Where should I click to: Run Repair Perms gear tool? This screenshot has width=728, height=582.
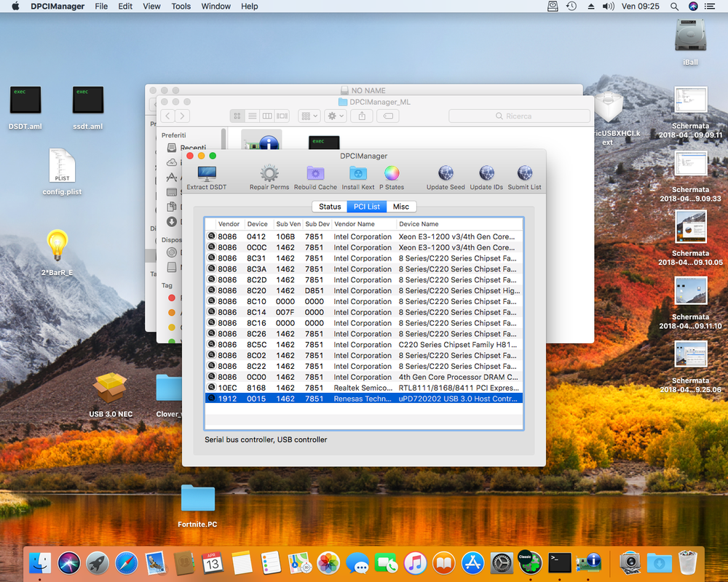(x=269, y=178)
